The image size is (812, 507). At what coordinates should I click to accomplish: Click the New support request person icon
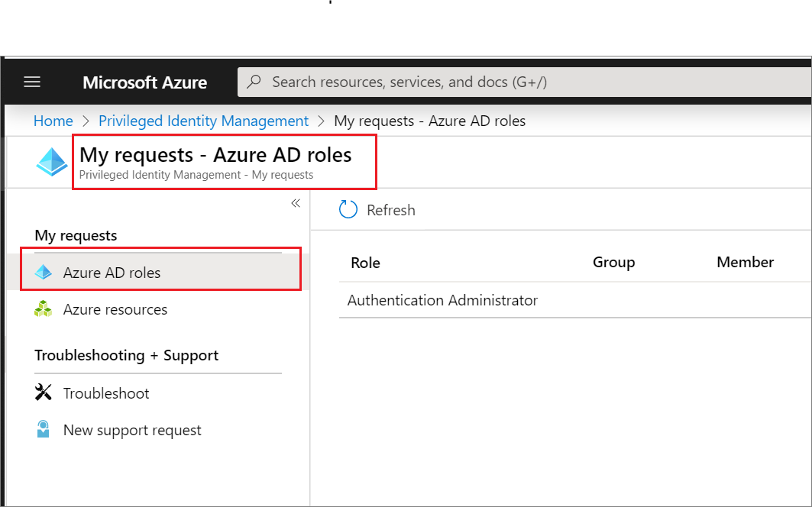pos(43,429)
